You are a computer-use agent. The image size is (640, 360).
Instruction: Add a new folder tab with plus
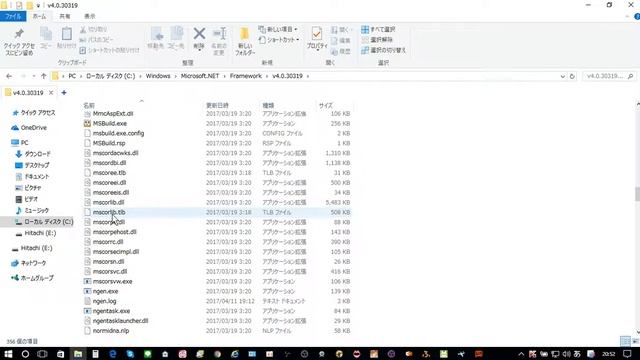click(x=64, y=93)
